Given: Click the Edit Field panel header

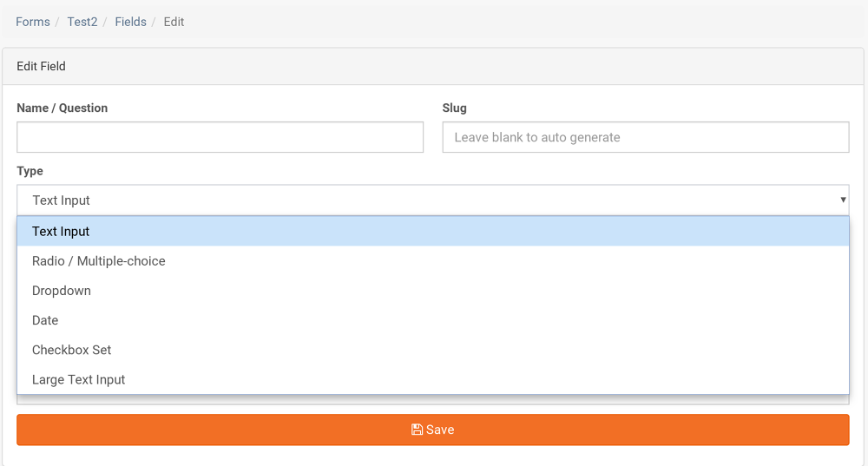Looking at the screenshot, I should click(433, 67).
